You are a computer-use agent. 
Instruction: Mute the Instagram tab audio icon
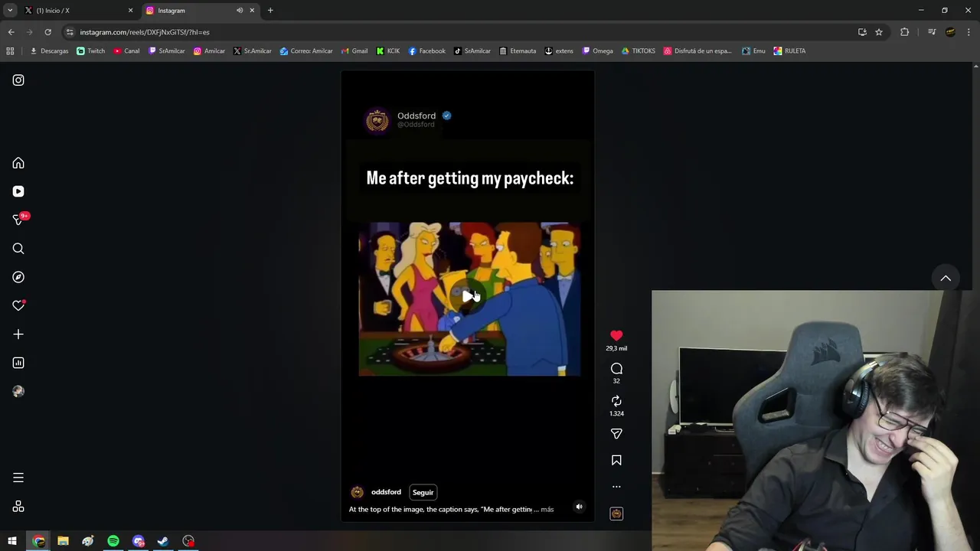coord(240,11)
